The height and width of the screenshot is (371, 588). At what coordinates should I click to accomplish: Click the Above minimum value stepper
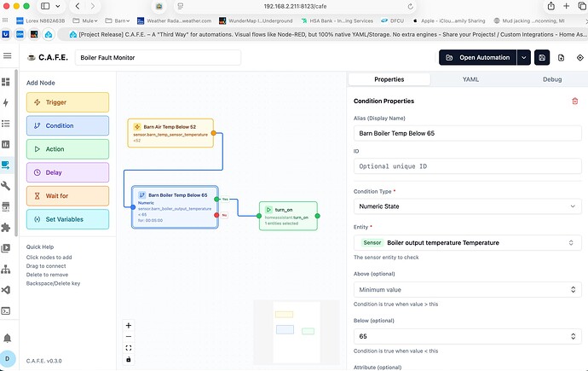[573, 290]
